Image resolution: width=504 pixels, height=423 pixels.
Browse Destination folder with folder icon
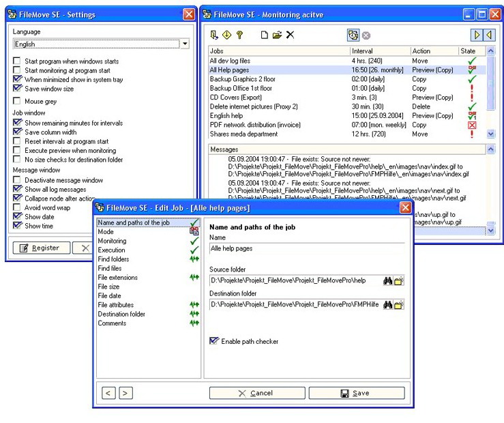click(x=399, y=305)
